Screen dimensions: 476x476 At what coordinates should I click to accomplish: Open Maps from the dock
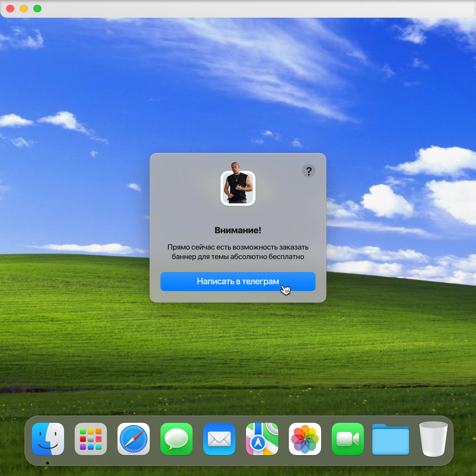pyautogui.click(x=262, y=439)
